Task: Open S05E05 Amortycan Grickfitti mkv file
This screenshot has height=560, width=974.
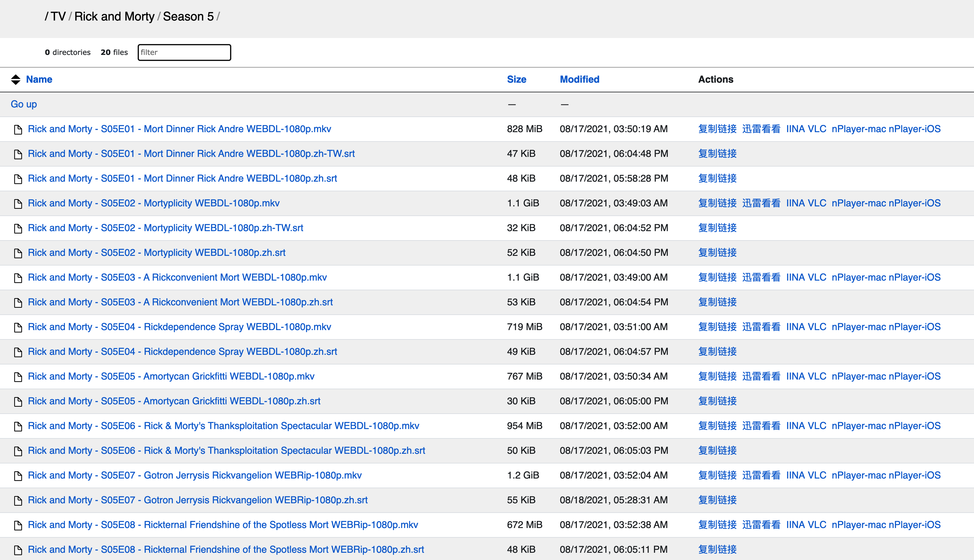Action: tap(171, 377)
